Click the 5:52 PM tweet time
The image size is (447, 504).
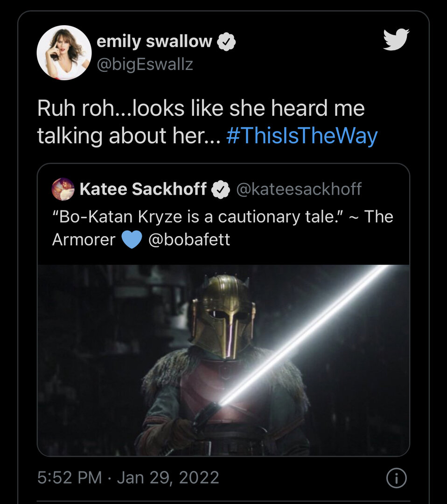[70, 477]
